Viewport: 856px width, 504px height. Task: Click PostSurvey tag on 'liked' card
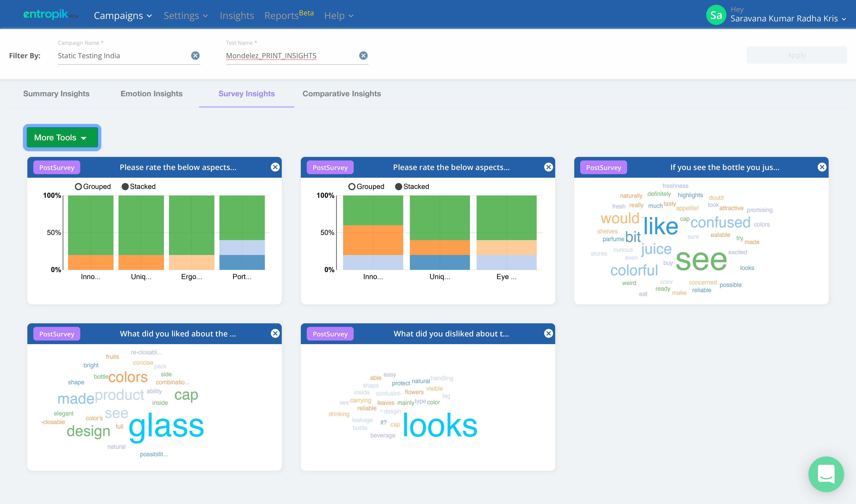pyautogui.click(x=57, y=334)
